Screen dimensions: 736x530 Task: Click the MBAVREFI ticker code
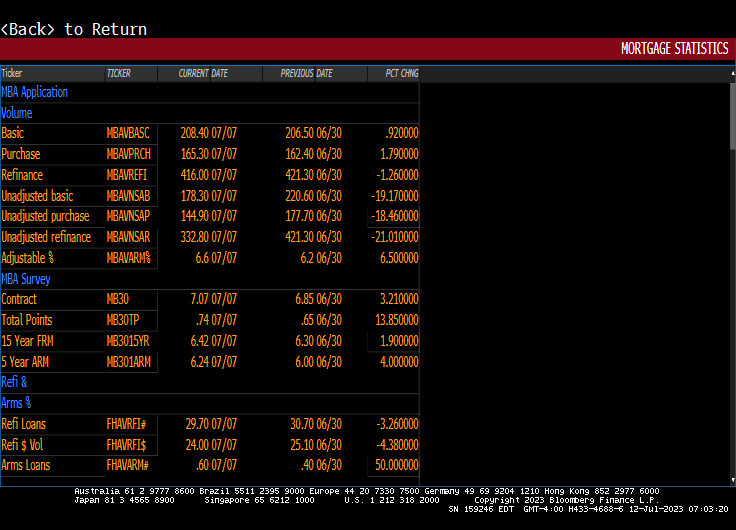128,175
